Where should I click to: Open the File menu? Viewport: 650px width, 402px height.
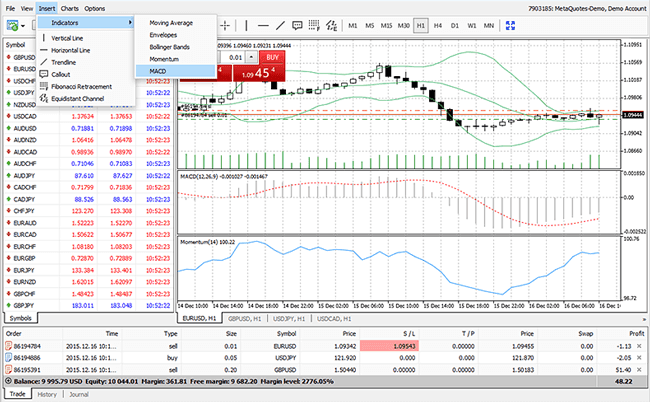point(10,8)
